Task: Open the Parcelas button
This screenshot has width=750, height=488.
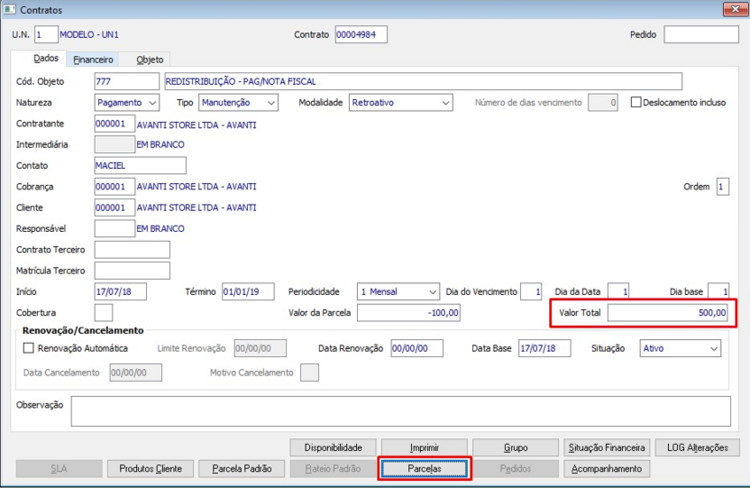Action: [x=424, y=468]
